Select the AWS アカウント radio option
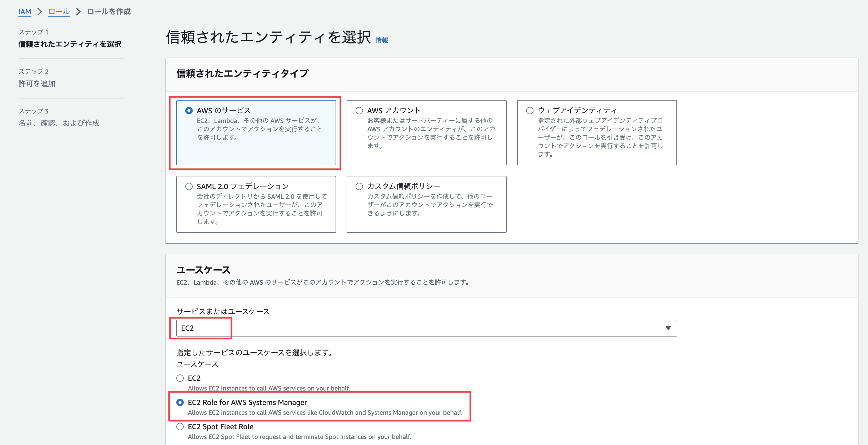868x445 pixels. [359, 111]
